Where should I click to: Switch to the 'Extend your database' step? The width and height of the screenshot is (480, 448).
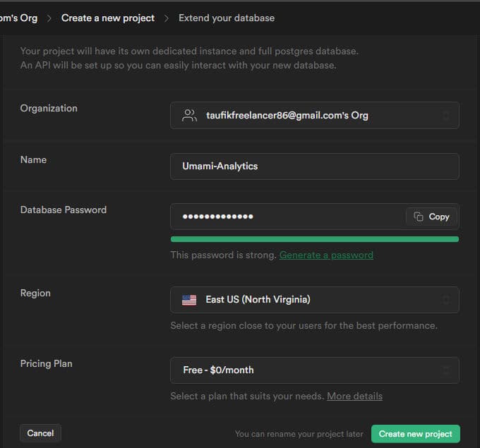click(227, 18)
